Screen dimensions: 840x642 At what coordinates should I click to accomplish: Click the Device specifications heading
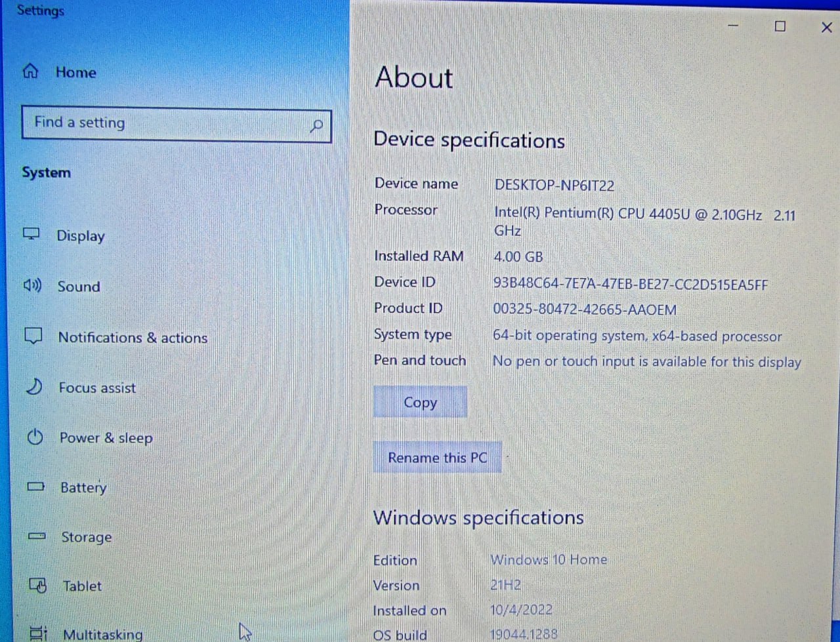[x=469, y=140]
